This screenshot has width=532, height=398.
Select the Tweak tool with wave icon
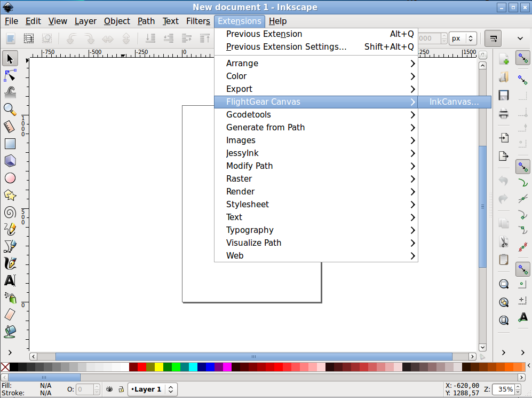coord(10,93)
